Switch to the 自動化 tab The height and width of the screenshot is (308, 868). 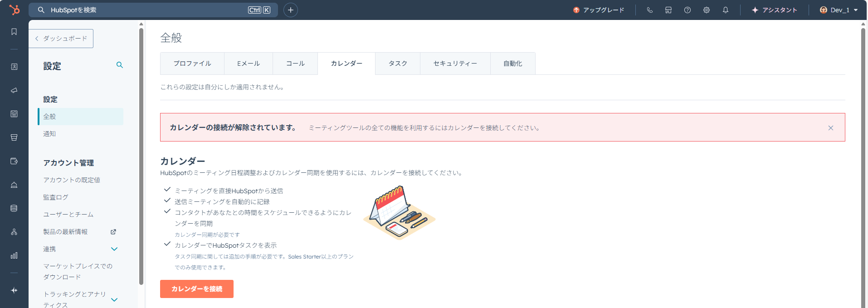coord(513,64)
